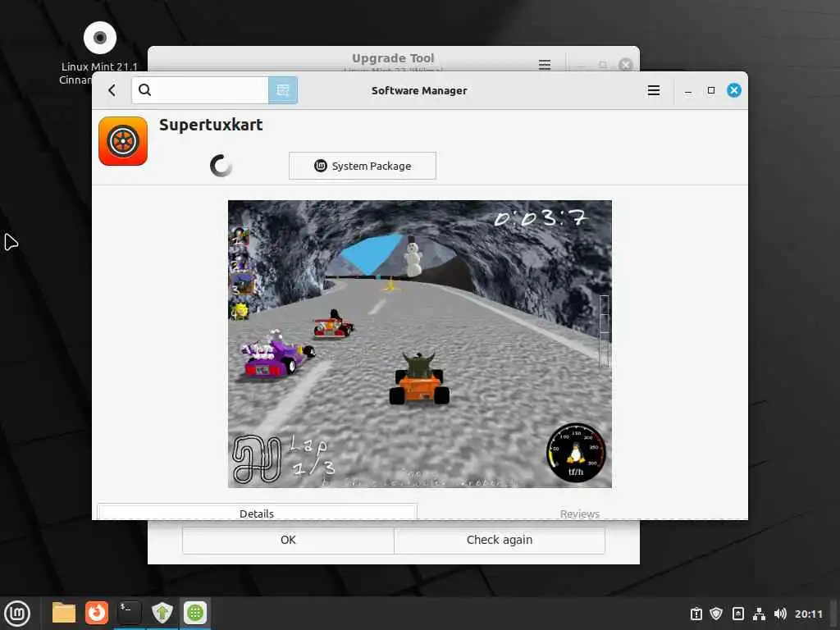840x630 pixels.
Task: Minimize the Software Manager window
Action: tap(688, 90)
